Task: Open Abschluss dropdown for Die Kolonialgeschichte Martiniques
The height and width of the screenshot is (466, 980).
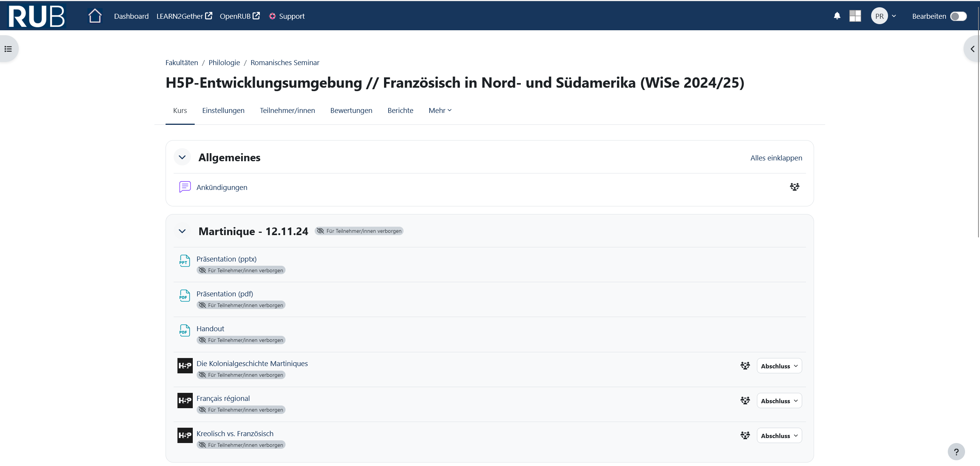Action: tap(779, 366)
